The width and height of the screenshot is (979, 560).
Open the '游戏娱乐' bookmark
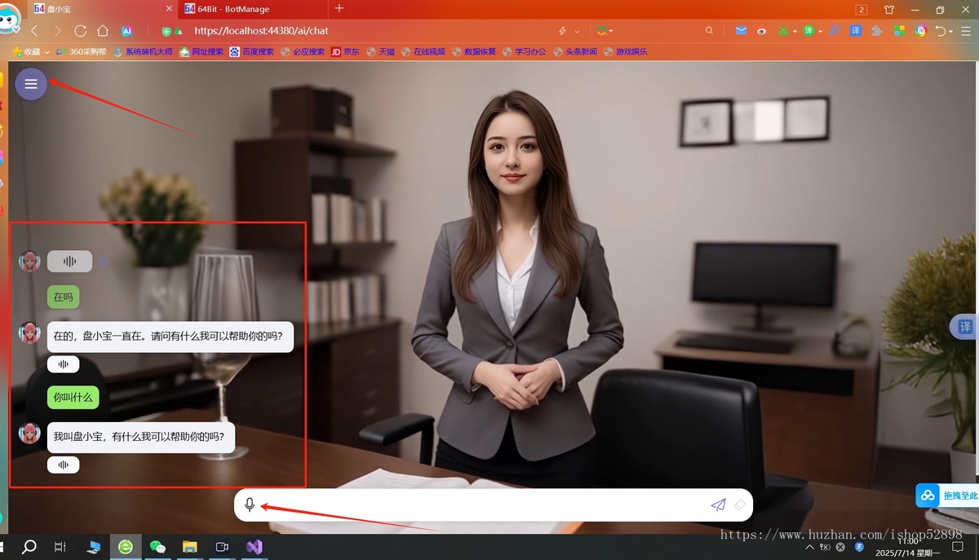pyautogui.click(x=626, y=51)
